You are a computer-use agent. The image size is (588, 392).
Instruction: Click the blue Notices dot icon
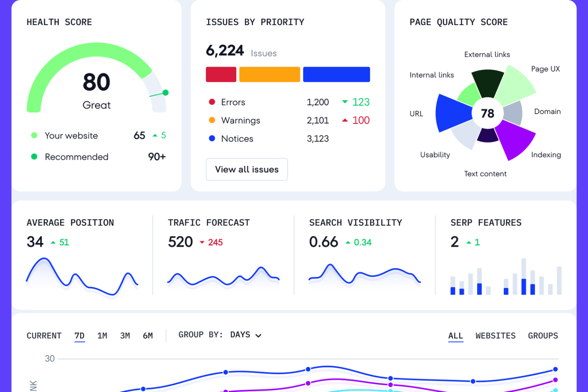tap(212, 138)
